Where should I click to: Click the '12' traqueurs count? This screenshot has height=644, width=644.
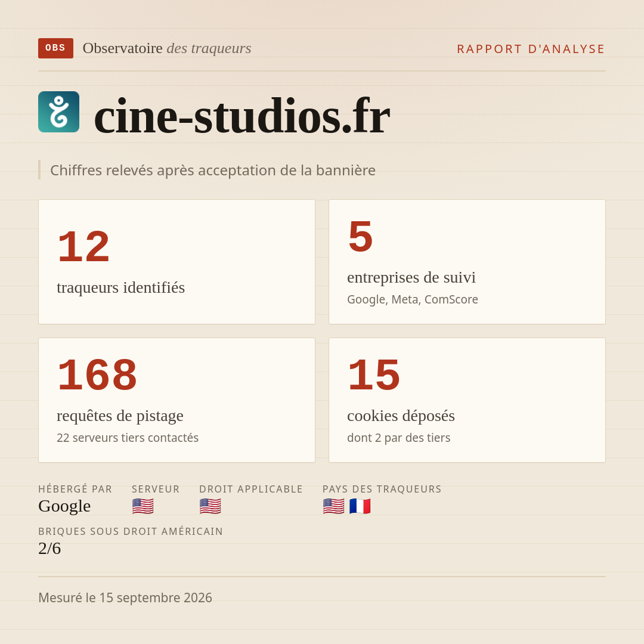click(x=84, y=247)
